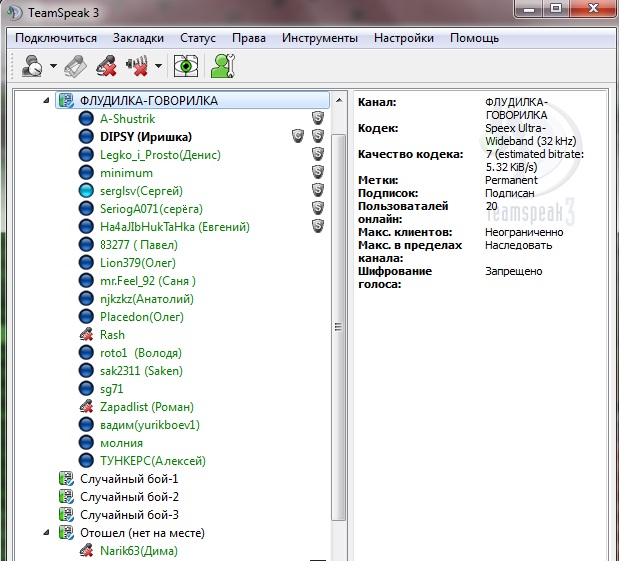Click the Disconnect plug toolbar icon
619x561 pixels.
(x=75, y=66)
